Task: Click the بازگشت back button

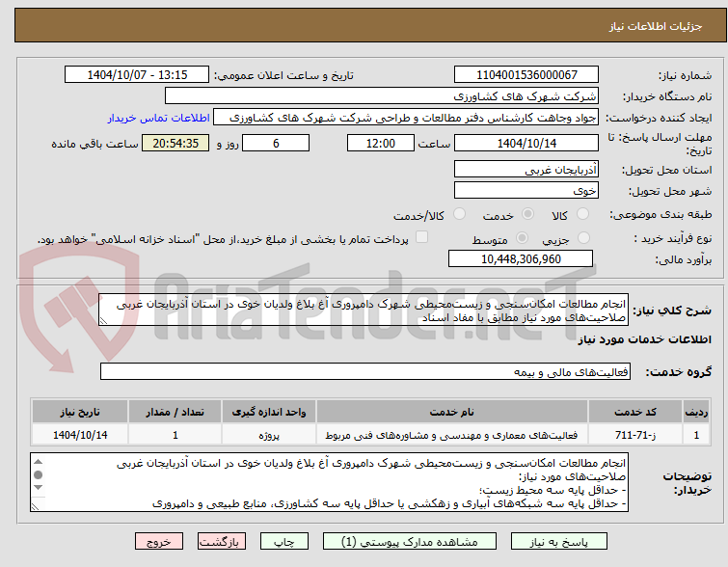Action: point(222,542)
